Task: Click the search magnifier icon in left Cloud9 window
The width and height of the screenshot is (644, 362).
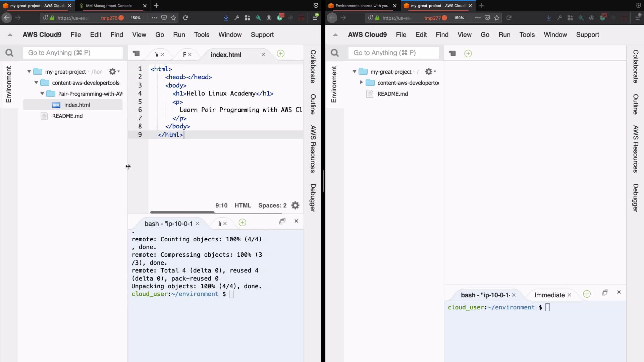Action: tap(9, 53)
